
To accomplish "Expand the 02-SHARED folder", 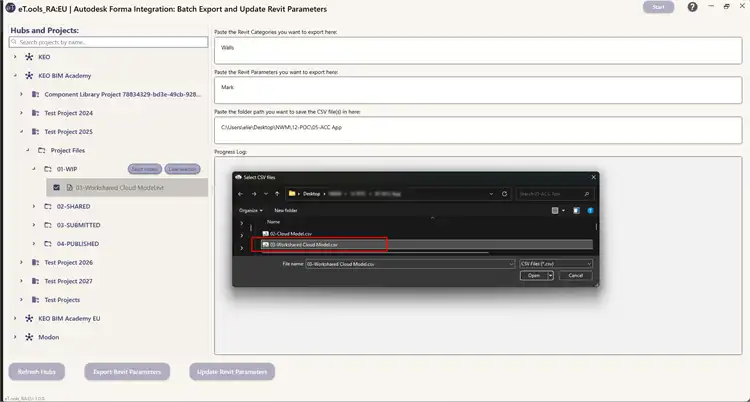I will (33, 206).
